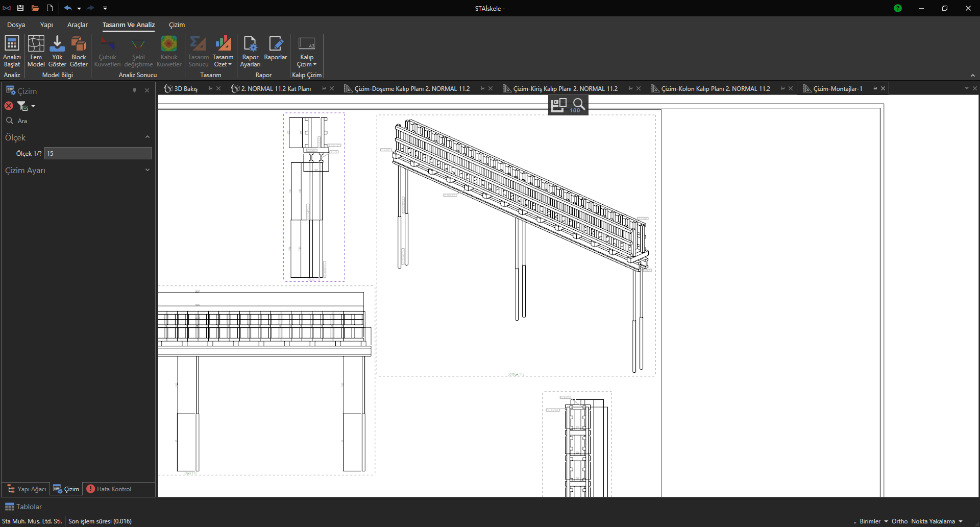
Task: Open the Hata Kontrol panel
Action: [109, 489]
